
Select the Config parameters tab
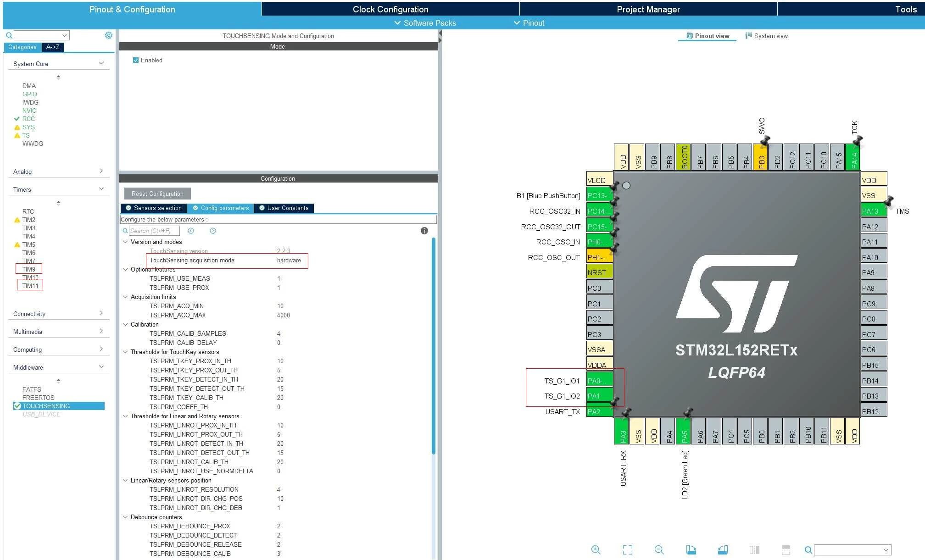click(221, 208)
